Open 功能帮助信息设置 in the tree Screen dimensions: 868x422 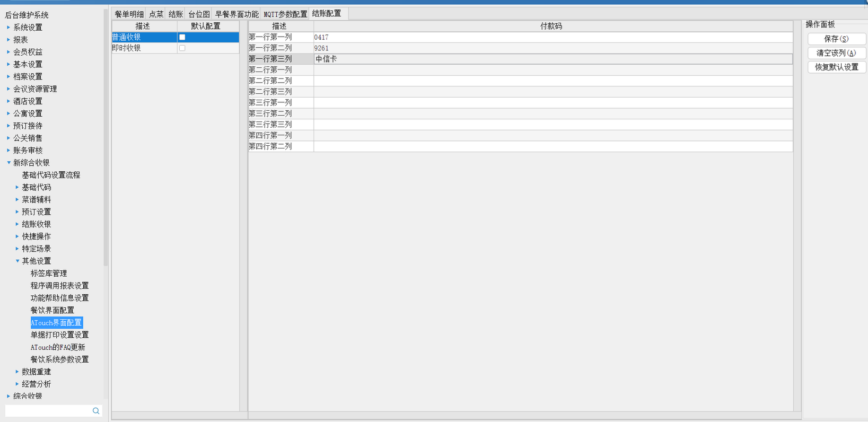[59, 298]
